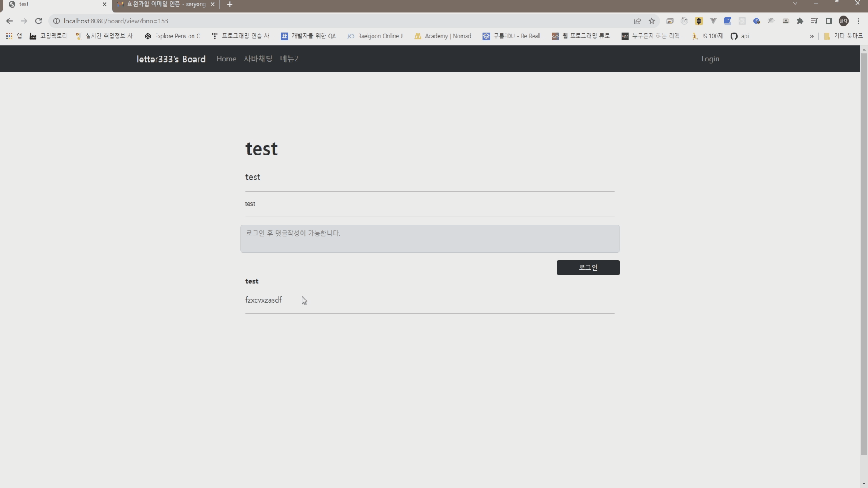The height and width of the screenshot is (488, 868).
Task: Switch to the 회원가입 이메일 인증 tab
Action: pos(163,5)
